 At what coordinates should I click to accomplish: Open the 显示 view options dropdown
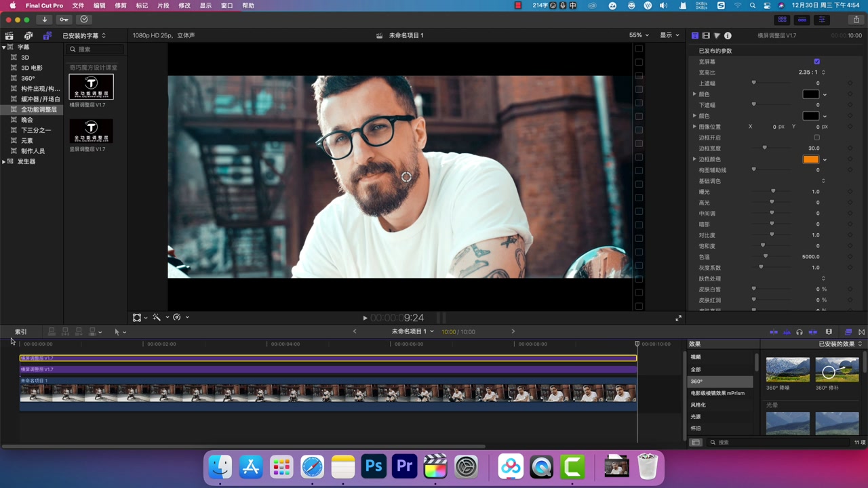[670, 35]
